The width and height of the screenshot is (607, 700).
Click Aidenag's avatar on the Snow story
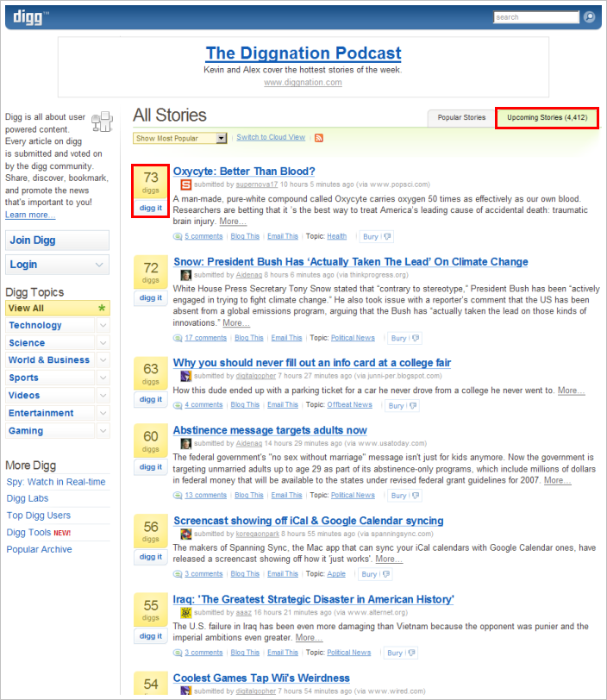185,275
